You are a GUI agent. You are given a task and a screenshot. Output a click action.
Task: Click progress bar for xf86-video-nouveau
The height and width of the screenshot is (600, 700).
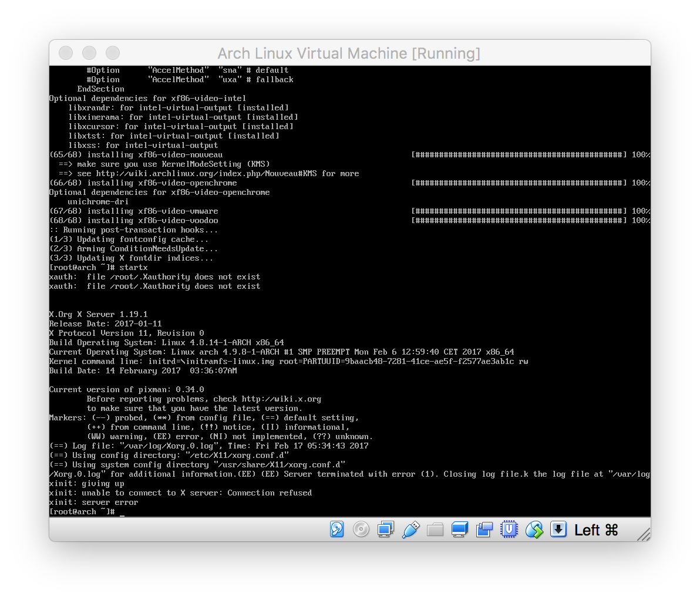click(519, 155)
